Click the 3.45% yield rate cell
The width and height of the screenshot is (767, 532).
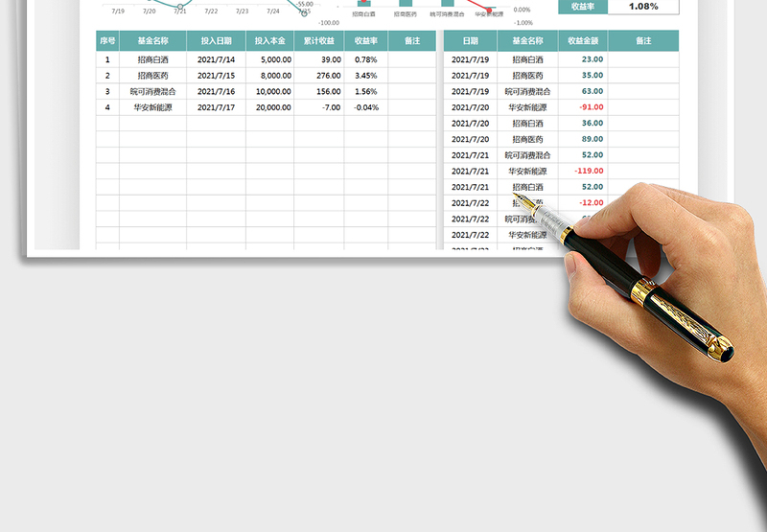(365, 75)
